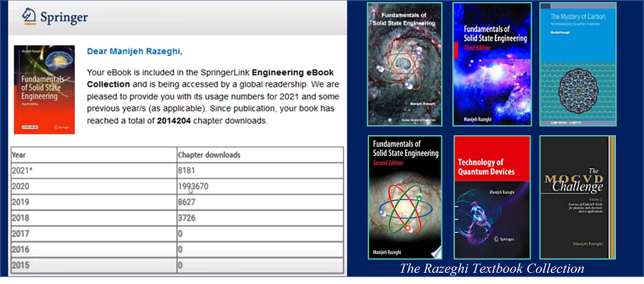Click the Springer horse logo icon
The height and width of the screenshot is (284, 644).
pyautogui.click(x=29, y=17)
